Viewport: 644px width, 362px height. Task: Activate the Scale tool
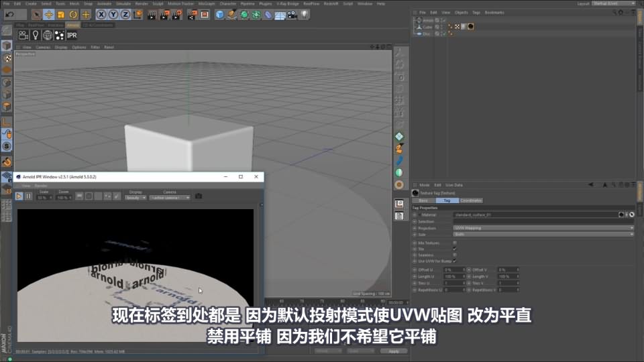point(61,15)
